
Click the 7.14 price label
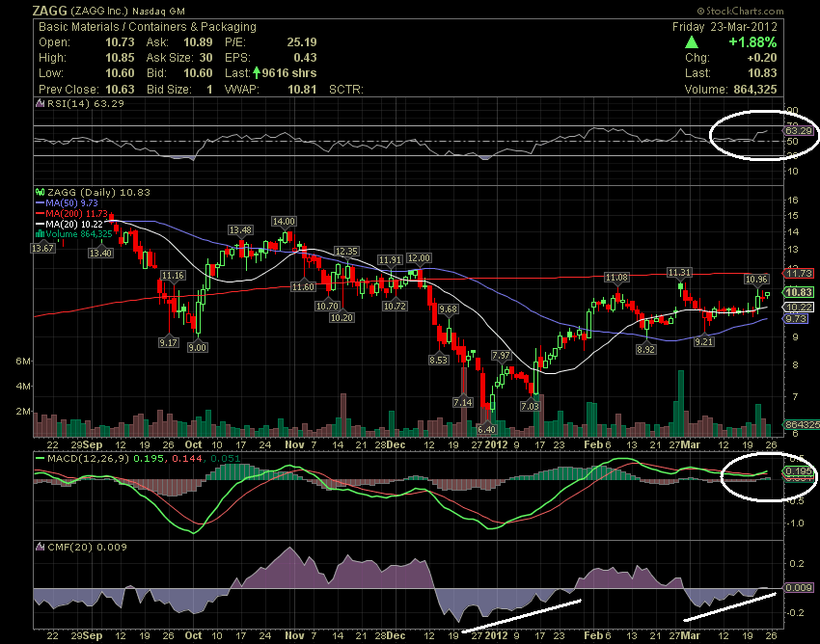click(463, 402)
